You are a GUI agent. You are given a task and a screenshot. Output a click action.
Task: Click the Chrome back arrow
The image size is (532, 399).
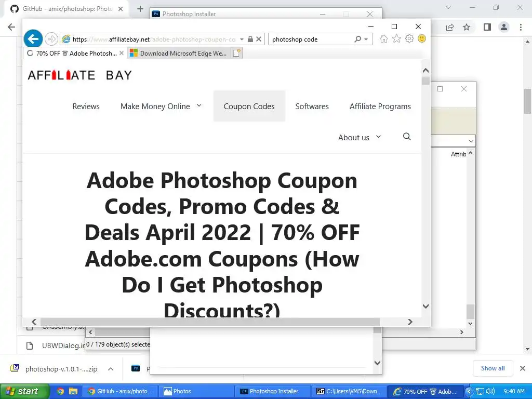click(11, 27)
